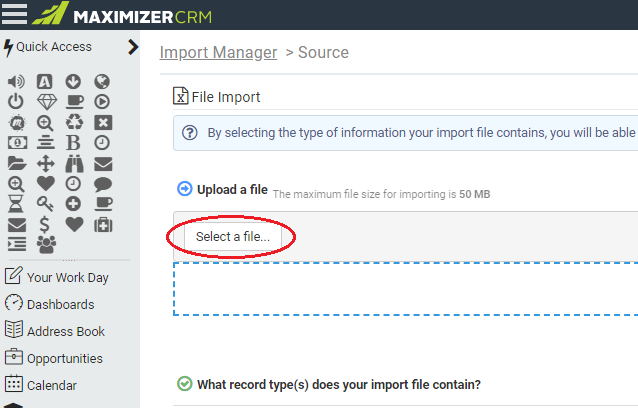Viewport: 638px width, 408px height.
Task: Open the Calendar sidebar item
Action: click(41, 385)
